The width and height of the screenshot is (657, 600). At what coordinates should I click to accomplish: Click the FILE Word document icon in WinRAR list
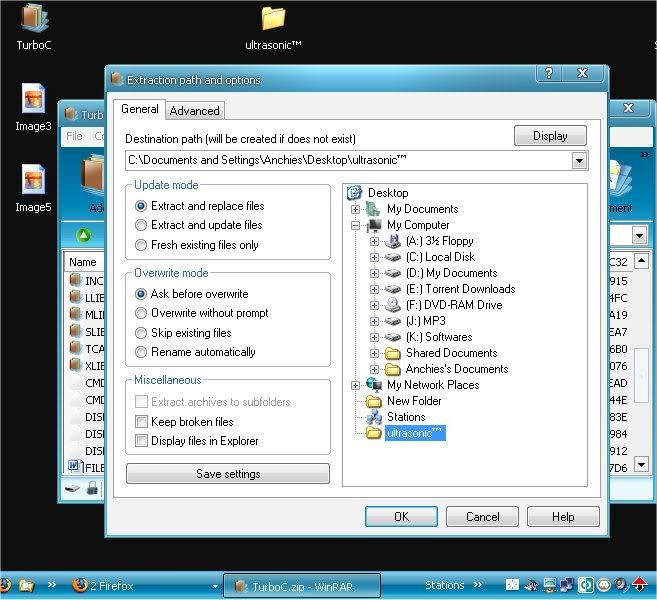[75, 466]
